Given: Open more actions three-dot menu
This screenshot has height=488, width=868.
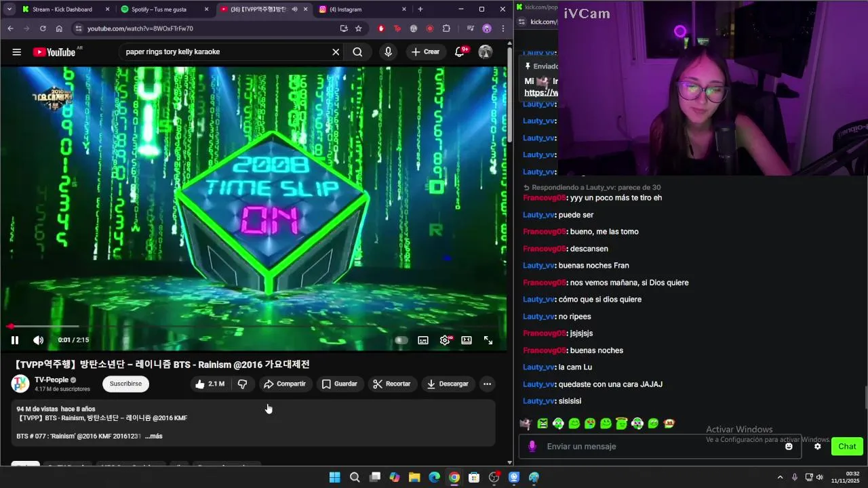Looking at the screenshot, I should pos(487,384).
